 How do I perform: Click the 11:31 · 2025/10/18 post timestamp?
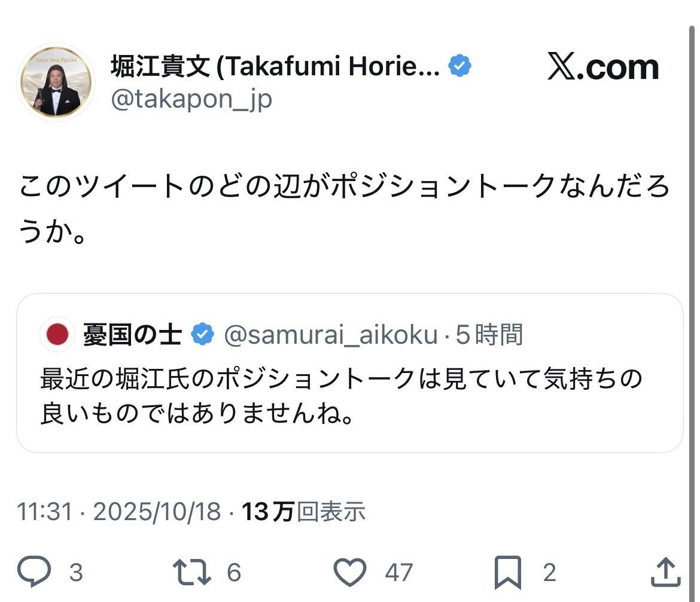118,512
